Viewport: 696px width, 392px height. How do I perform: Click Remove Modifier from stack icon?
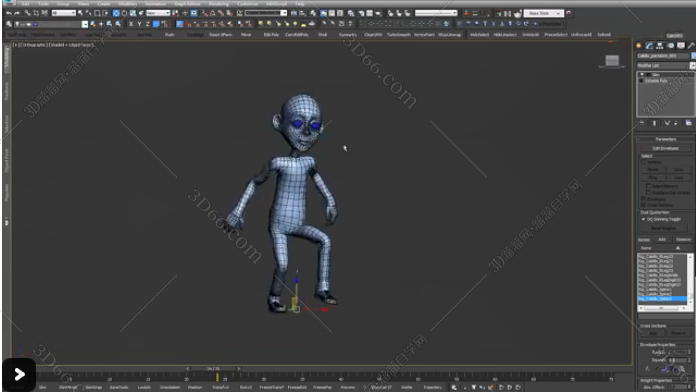676,123
